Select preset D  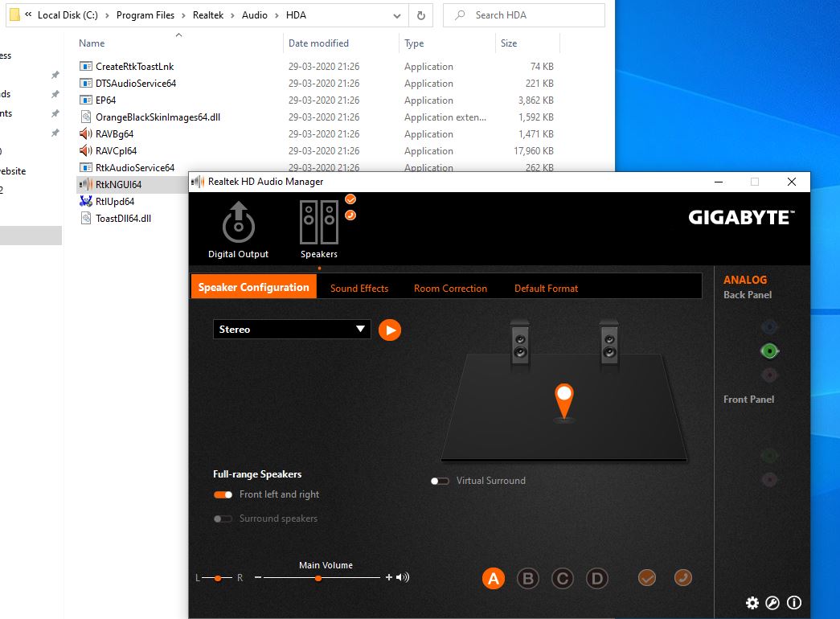pyautogui.click(x=596, y=578)
